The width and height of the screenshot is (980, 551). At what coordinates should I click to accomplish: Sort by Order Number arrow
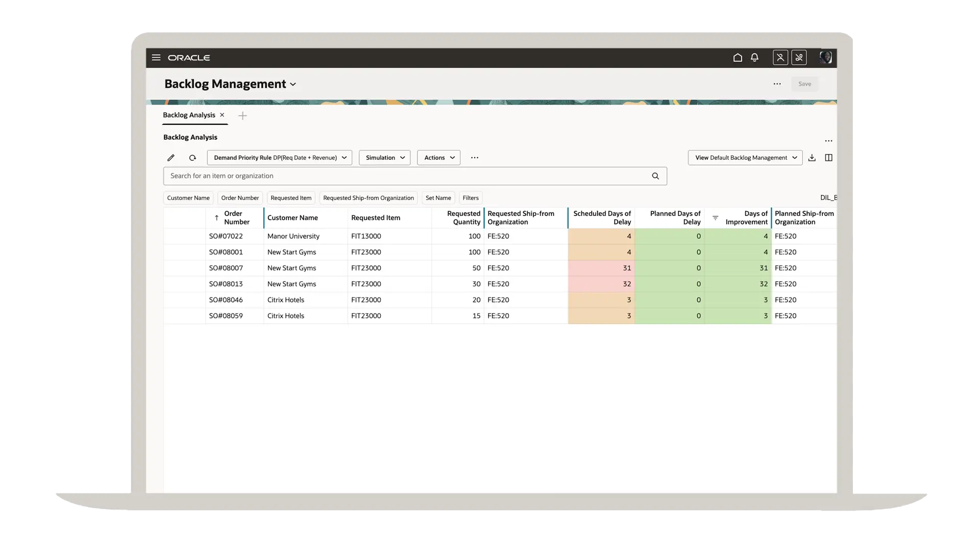217,218
